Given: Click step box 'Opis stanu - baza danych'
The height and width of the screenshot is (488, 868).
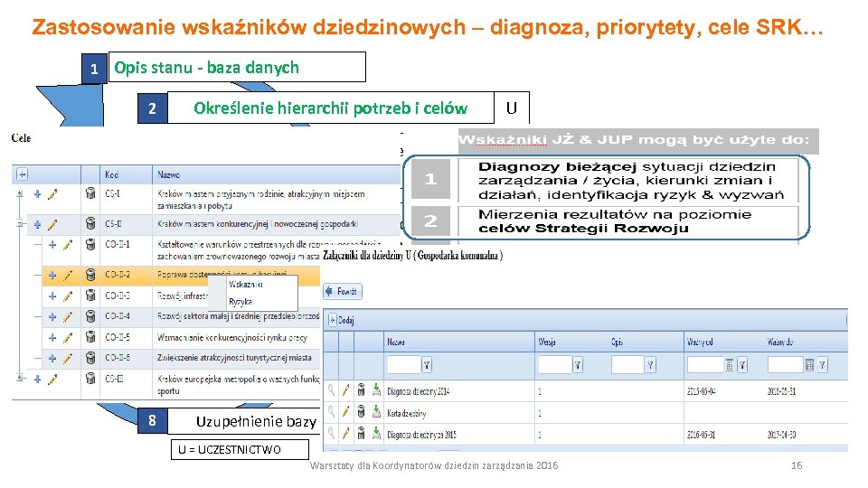Looking at the screenshot, I should coord(237,67).
